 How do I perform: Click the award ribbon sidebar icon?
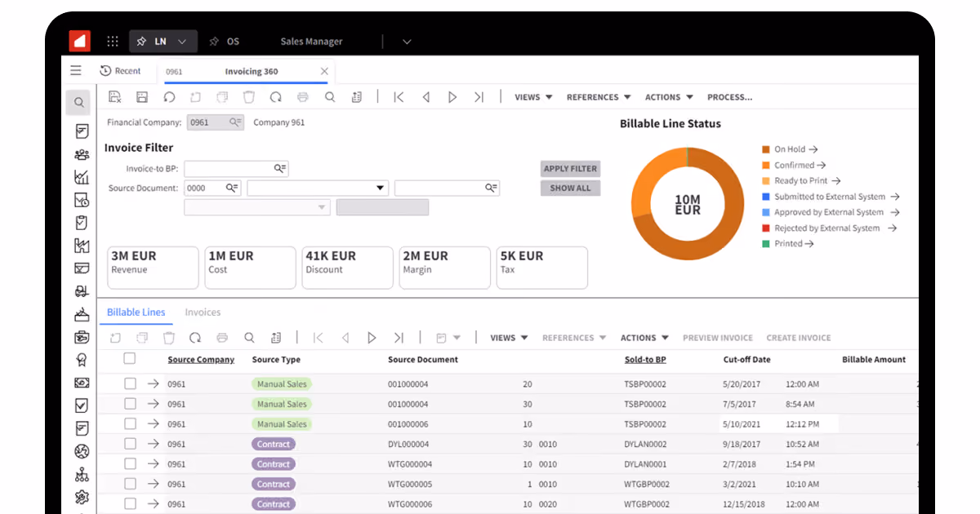click(81, 359)
